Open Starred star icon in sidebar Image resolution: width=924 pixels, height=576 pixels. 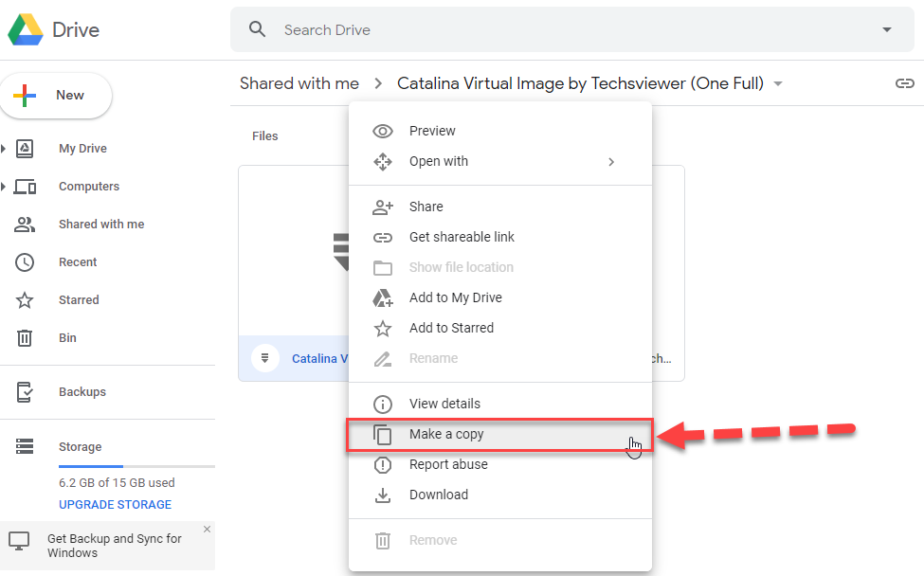[x=25, y=300]
